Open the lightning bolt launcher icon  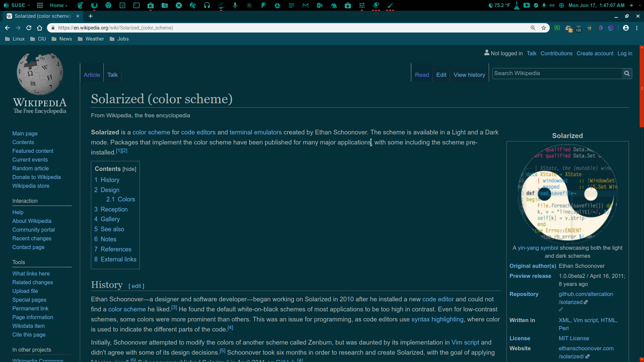tap(263, 5)
